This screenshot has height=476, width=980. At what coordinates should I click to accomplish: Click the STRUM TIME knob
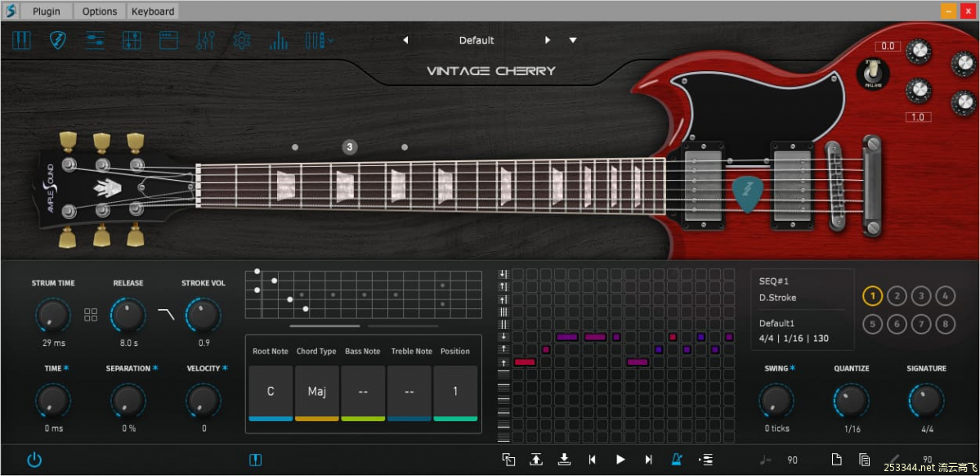pos(53,315)
